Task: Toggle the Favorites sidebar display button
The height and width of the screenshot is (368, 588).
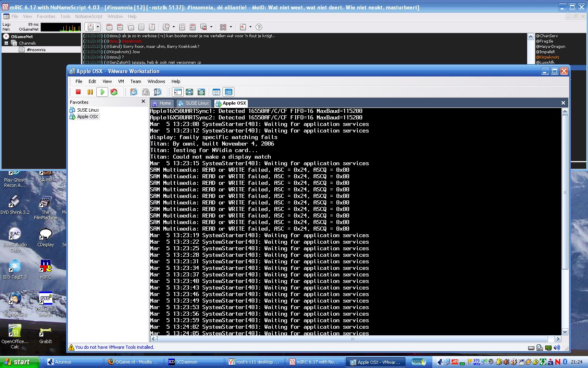Action: [178, 92]
